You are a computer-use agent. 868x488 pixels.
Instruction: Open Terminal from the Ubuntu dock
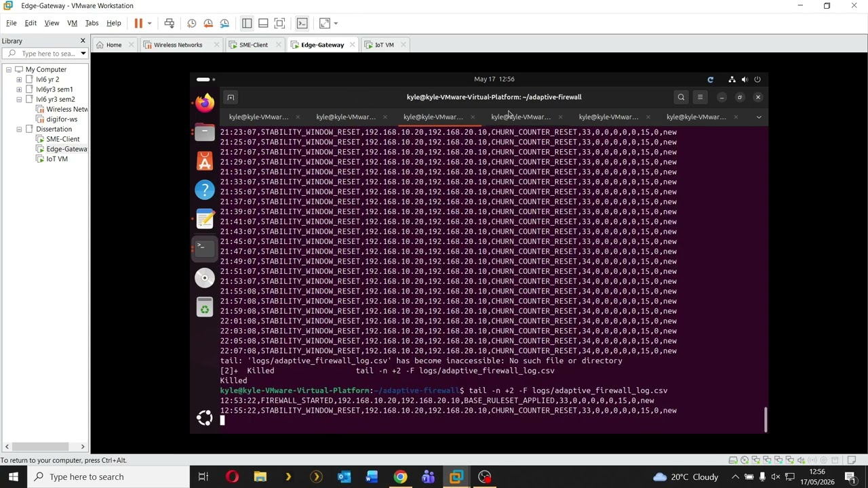click(x=204, y=248)
